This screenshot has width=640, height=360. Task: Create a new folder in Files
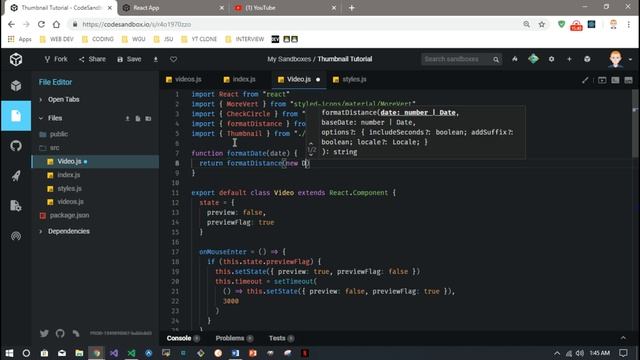148,118
